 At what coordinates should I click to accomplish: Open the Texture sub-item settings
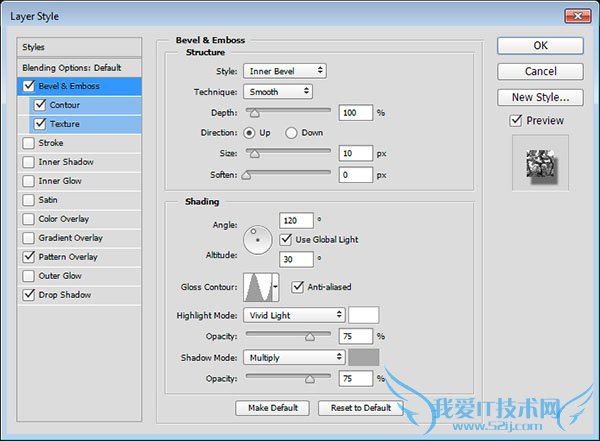click(64, 124)
